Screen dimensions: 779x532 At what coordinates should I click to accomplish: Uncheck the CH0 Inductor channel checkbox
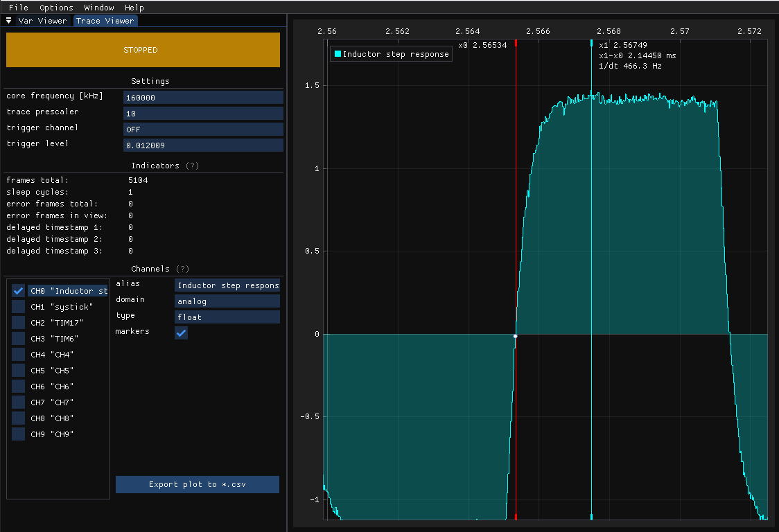click(19, 291)
